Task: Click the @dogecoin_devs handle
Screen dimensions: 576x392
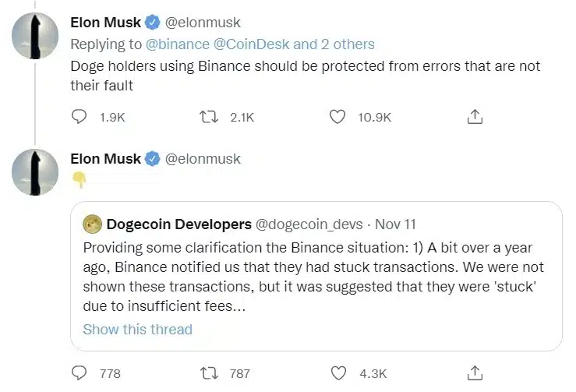Action: coord(309,224)
